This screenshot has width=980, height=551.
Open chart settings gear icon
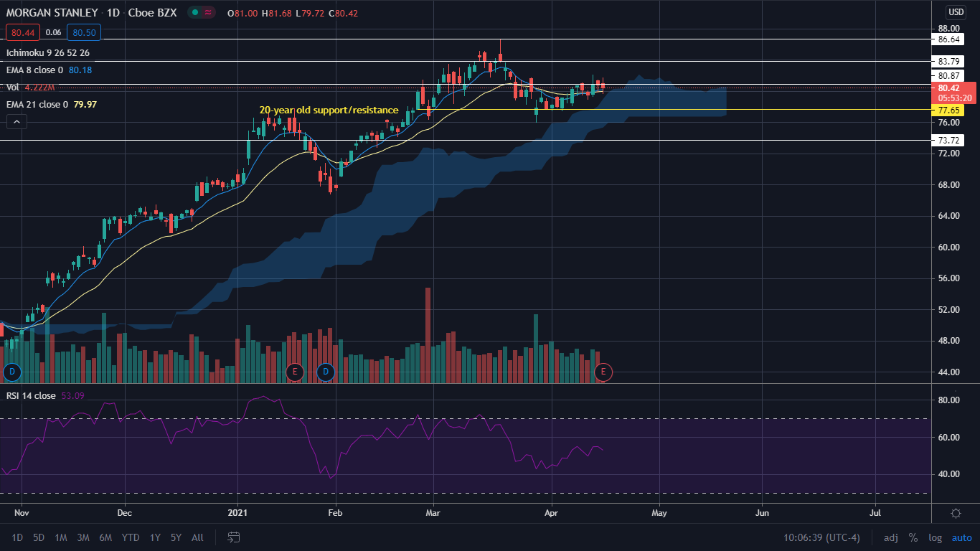(x=956, y=513)
